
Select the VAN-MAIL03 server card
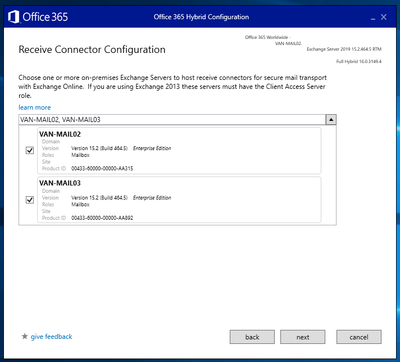pos(179,200)
